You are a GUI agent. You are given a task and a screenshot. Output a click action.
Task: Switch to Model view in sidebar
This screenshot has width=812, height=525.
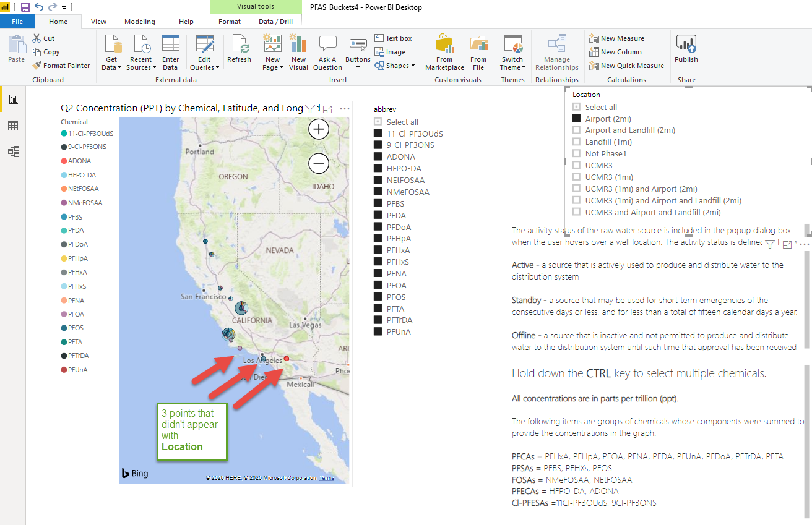[13, 152]
